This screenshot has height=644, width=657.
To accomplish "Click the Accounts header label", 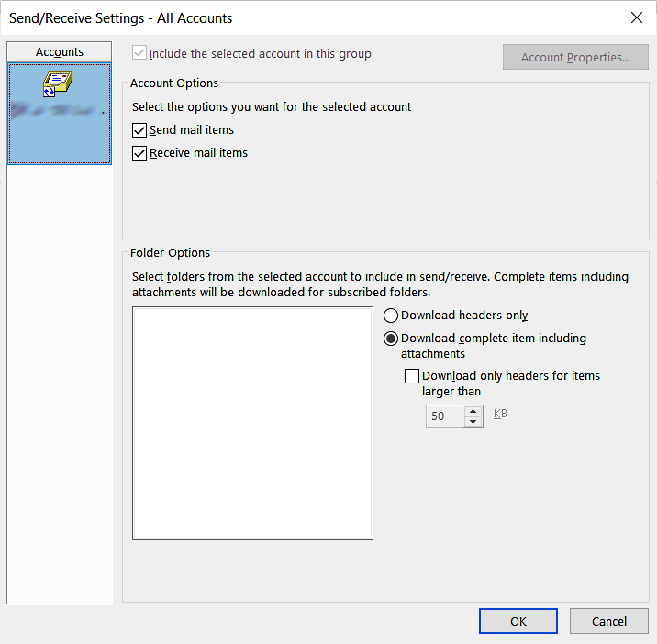I will point(59,52).
